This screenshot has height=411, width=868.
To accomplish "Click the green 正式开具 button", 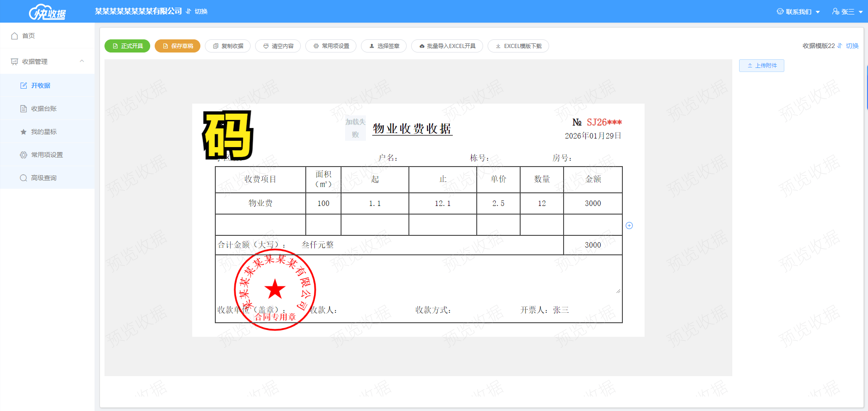I will click(x=127, y=46).
